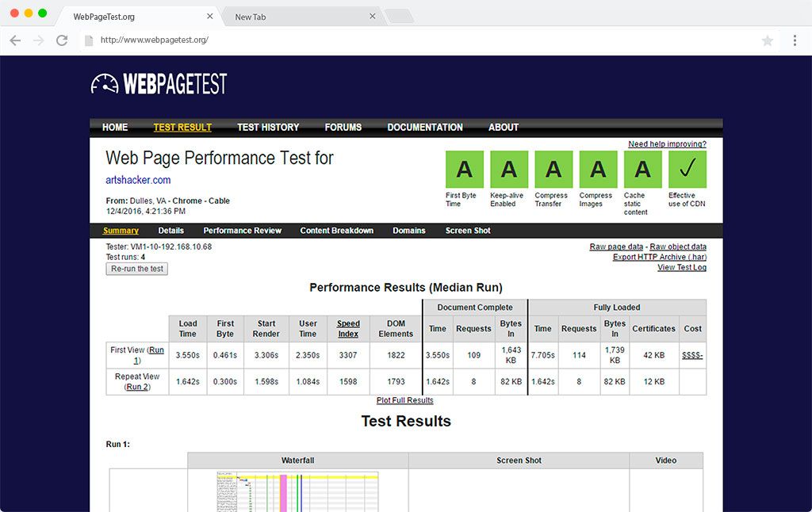Click the browser forward arrow
The height and width of the screenshot is (512, 812).
(39, 40)
